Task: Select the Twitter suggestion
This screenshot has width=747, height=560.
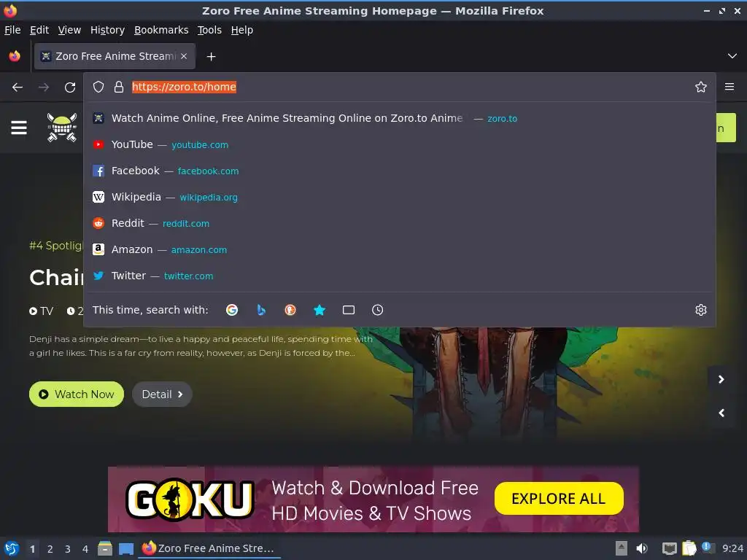Action: pyautogui.click(x=399, y=275)
